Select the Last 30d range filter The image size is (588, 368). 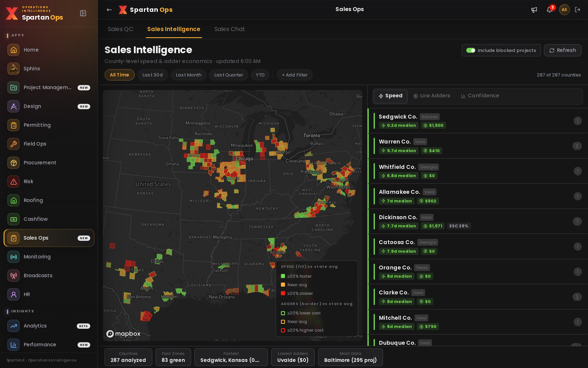click(x=153, y=75)
